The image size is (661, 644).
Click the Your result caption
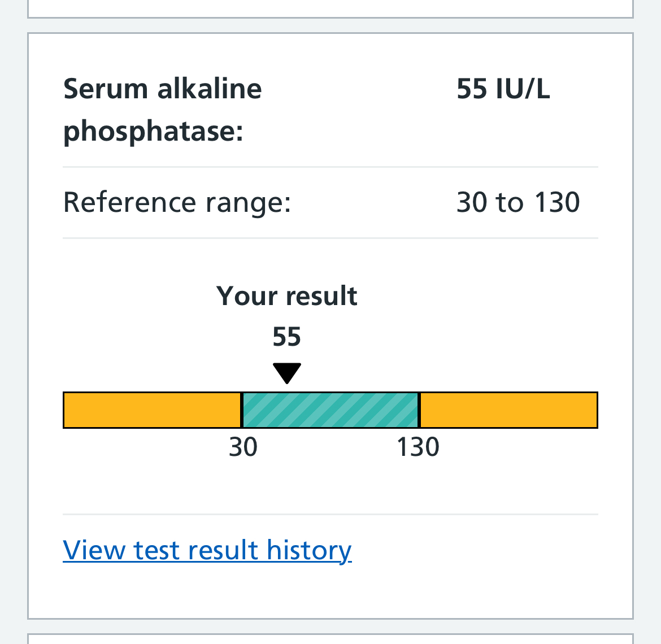[x=287, y=296]
